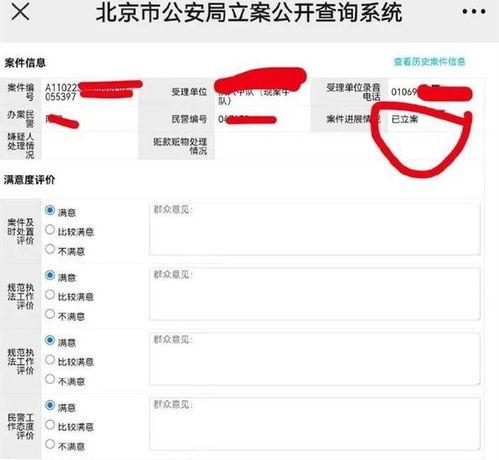This screenshot has height=460, width=499.
Task: Focus the 群众意见 box for 民警工作态度评价
Action: coord(315,424)
